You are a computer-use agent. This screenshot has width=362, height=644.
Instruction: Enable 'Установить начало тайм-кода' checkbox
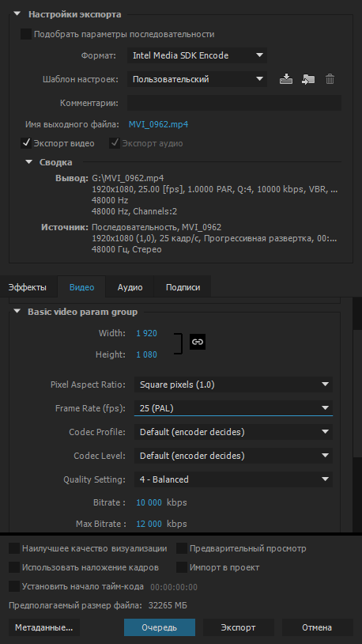[14, 586]
